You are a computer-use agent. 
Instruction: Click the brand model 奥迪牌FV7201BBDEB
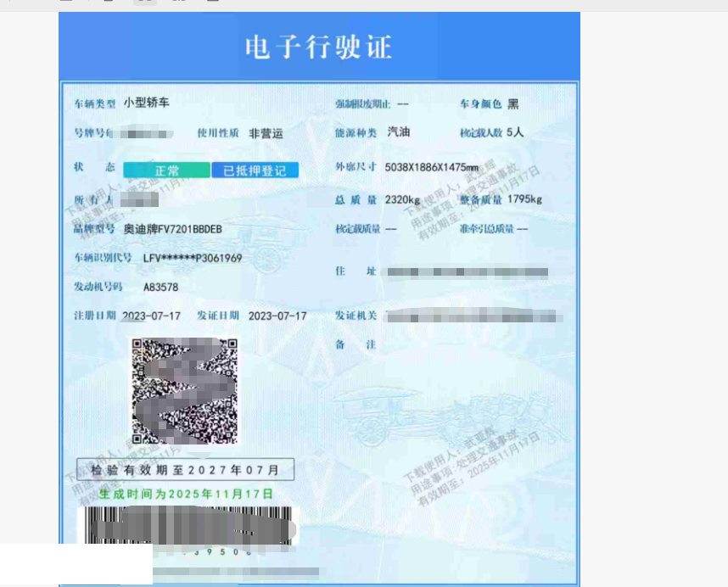[x=173, y=229]
